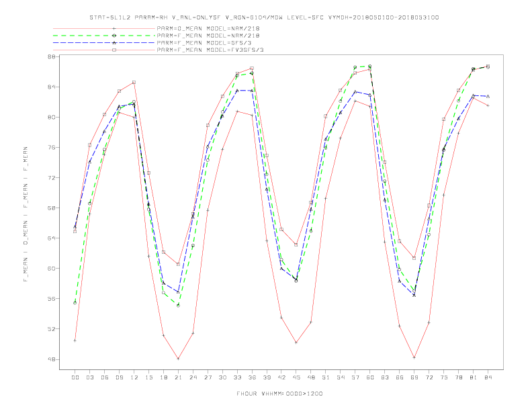Click x-axis forecast hour label 78

(459, 377)
